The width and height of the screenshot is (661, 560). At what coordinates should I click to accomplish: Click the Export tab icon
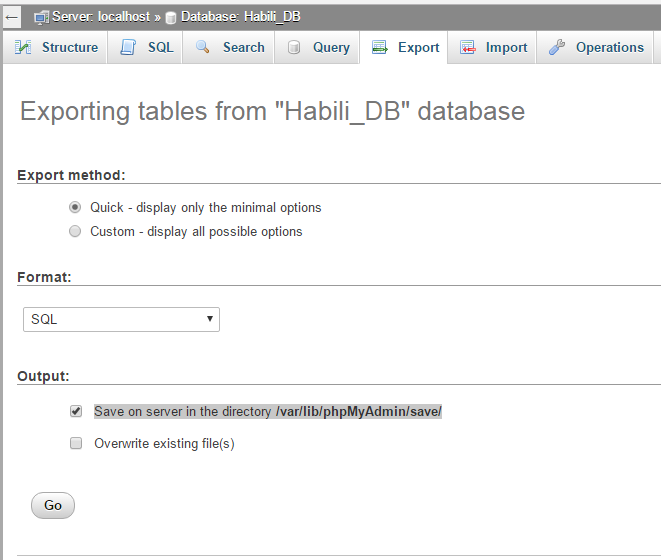[380, 47]
